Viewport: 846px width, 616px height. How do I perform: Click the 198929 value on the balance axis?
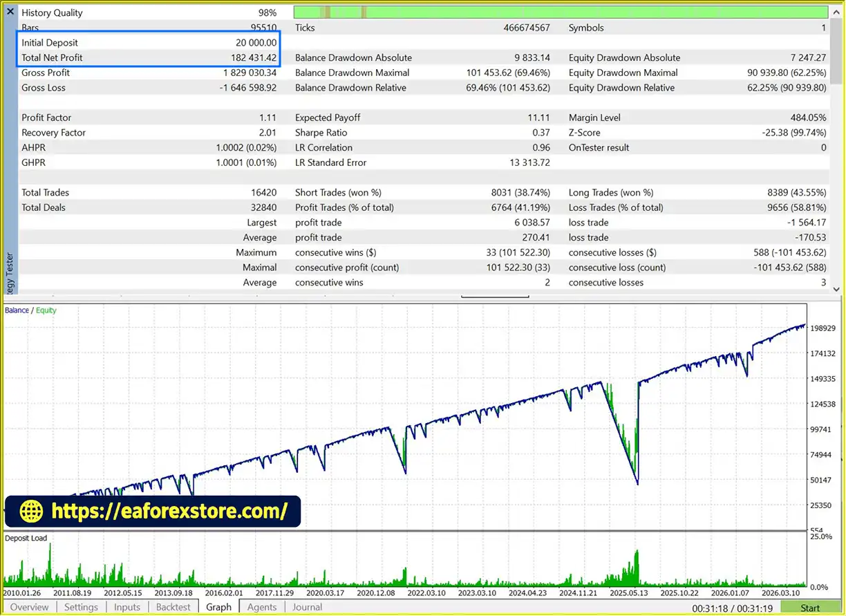[822, 328]
